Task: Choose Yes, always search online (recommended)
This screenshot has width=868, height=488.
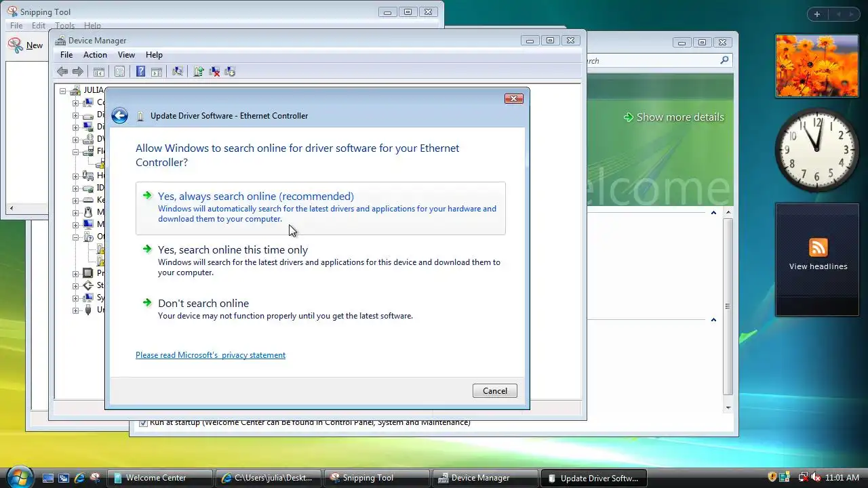Action: point(321,208)
